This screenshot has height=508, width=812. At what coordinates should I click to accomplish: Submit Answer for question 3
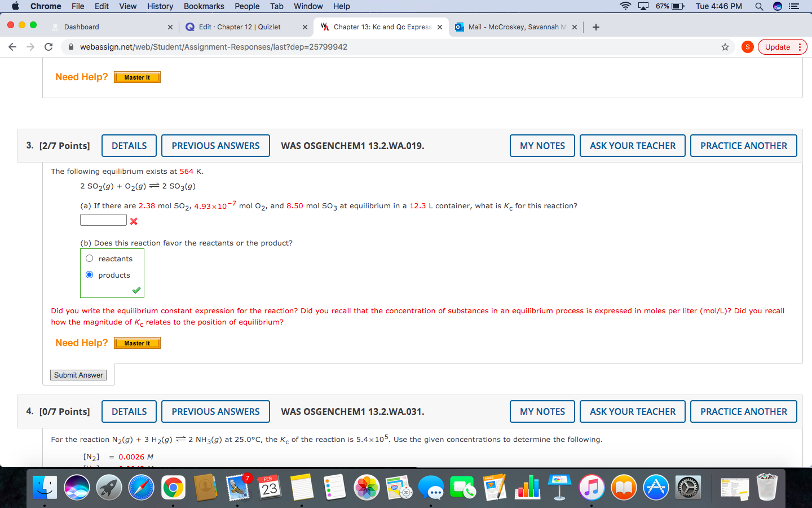[x=78, y=375]
